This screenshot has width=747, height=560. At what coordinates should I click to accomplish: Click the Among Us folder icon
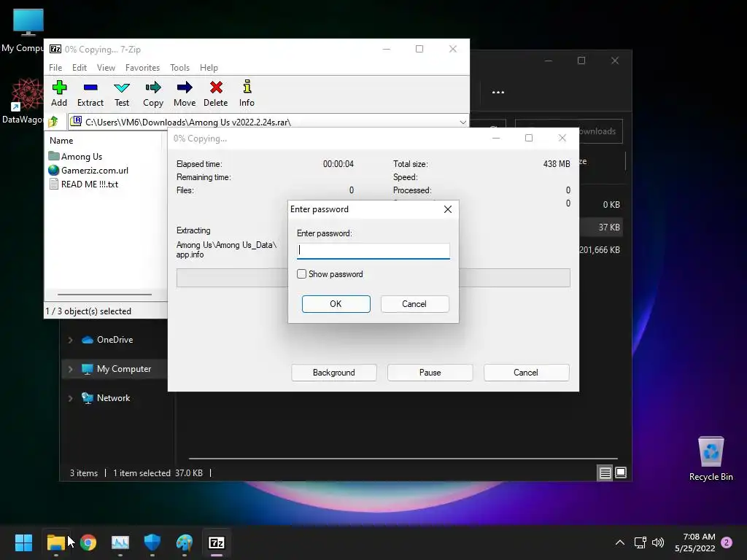click(54, 156)
